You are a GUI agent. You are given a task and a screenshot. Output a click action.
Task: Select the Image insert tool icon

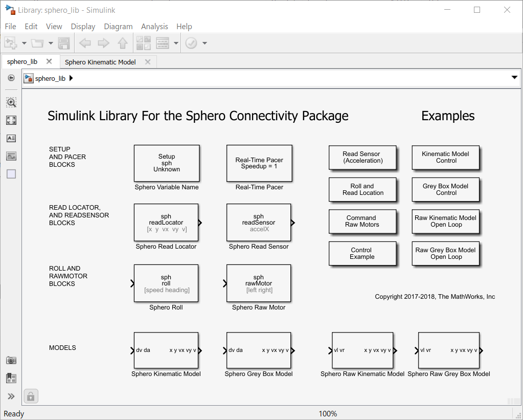(x=11, y=156)
